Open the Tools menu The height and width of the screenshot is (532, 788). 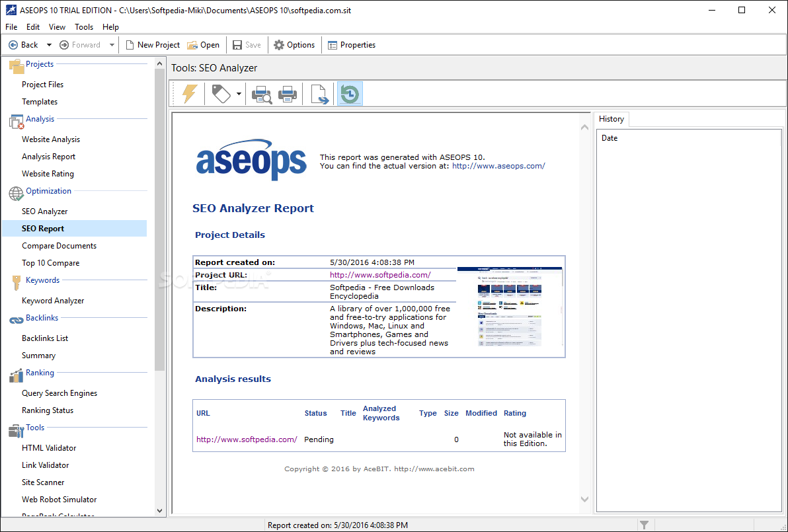(84, 27)
